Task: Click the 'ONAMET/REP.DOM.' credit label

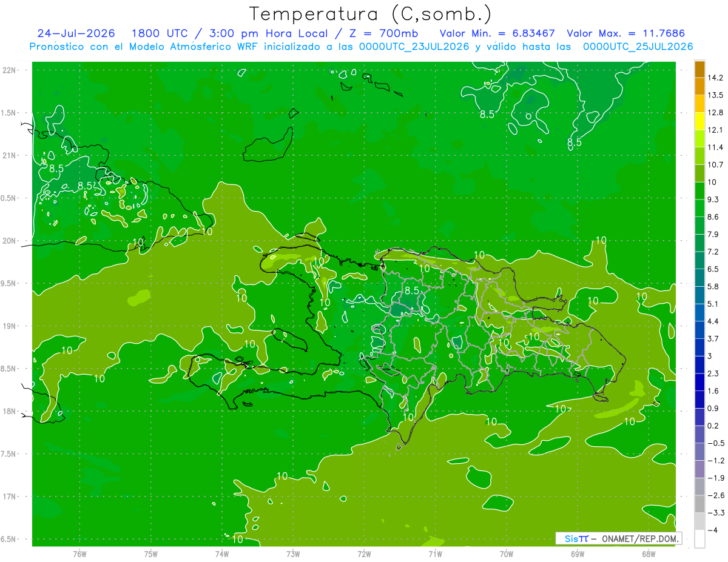Action: click(x=639, y=538)
